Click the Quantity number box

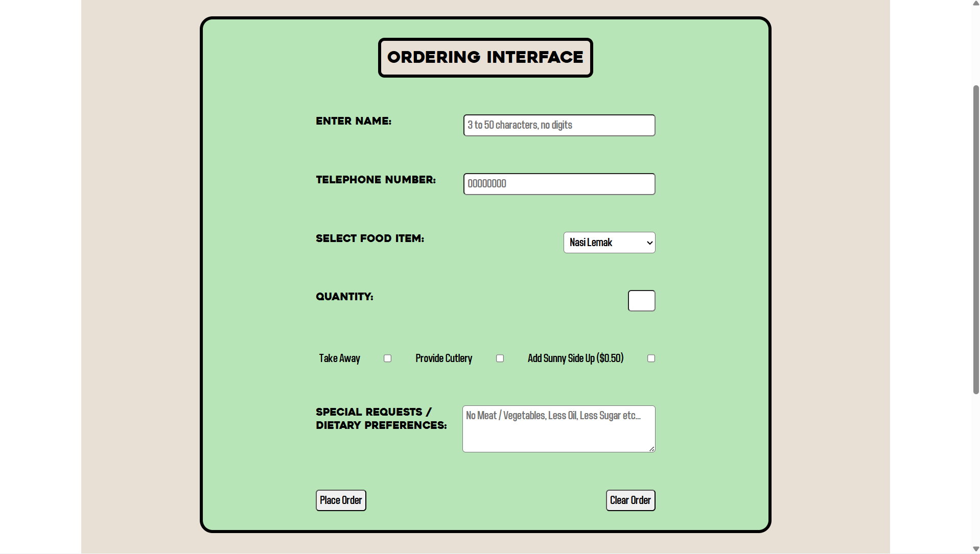tap(641, 301)
